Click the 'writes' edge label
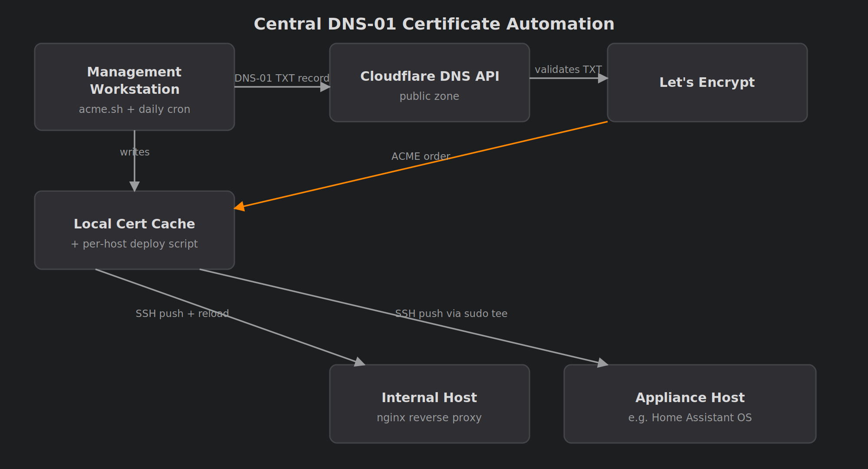Viewport: 868px width, 469px height. [135, 152]
